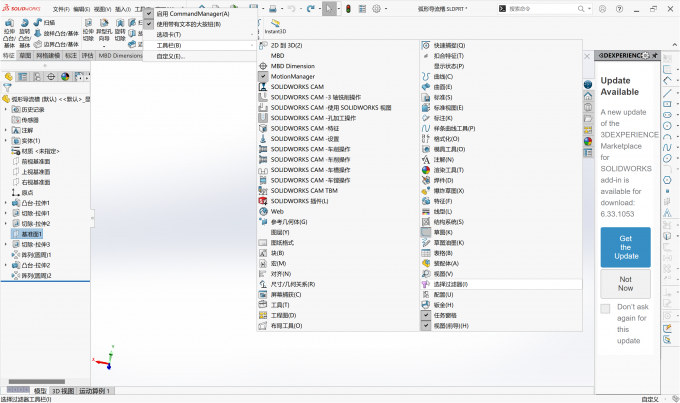Select the line sketch tool on right toolbar
The width and height of the screenshot is (680, 403).
point(667,93)
